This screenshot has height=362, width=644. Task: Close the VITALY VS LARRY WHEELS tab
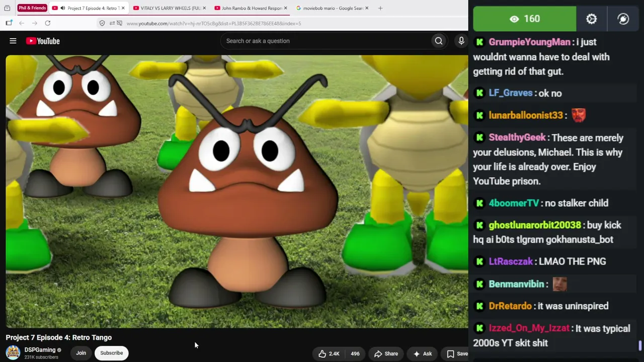[204, 8]
